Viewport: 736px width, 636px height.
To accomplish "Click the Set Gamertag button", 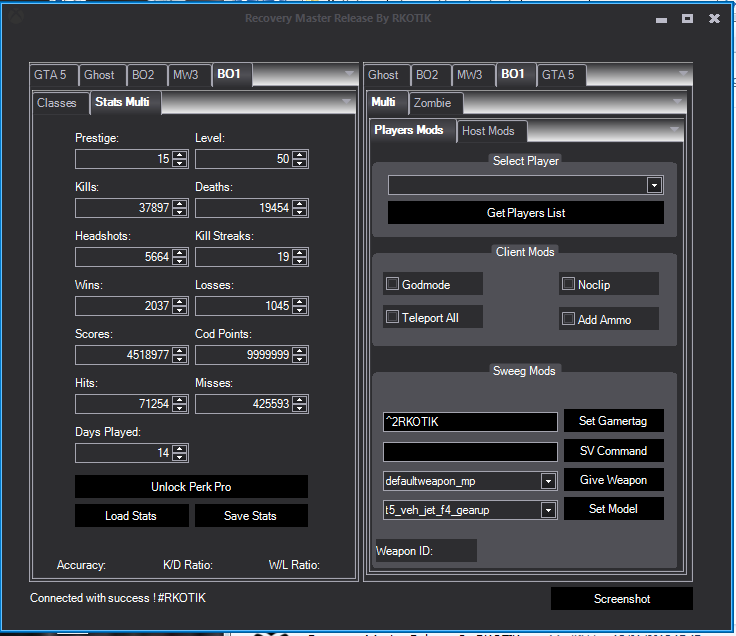I will 613,421.
